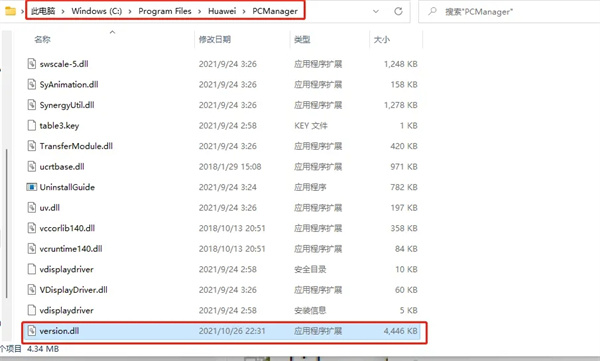Click the VDisplayDriver.dll file icon
The width and height of the screenshot is (600, 361).
coord(32,290)
